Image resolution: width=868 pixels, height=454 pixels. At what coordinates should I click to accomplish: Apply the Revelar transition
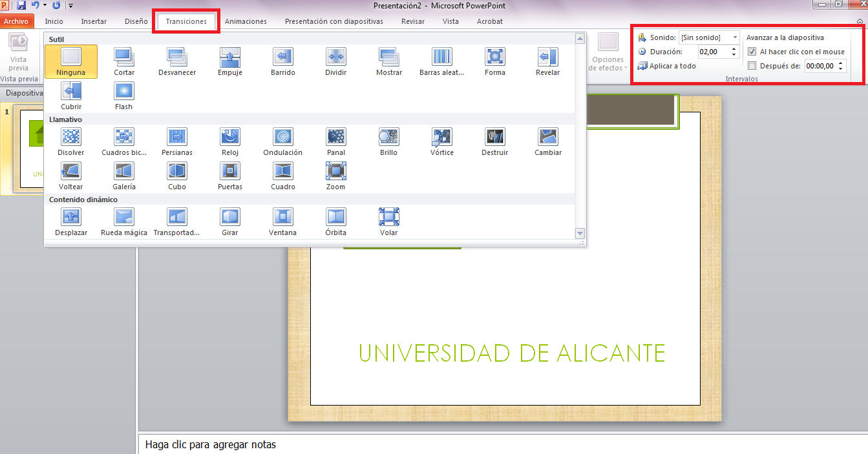548,61
